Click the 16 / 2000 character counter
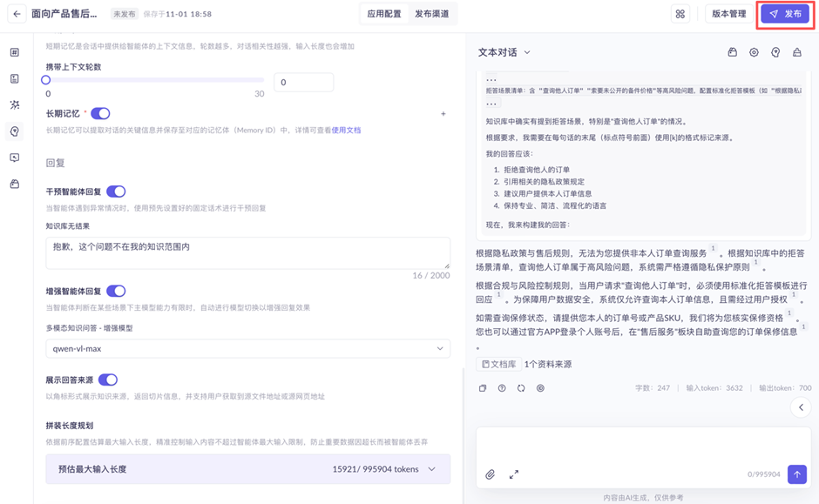Screen dimensions: 819x504 [x=431, y=275]
